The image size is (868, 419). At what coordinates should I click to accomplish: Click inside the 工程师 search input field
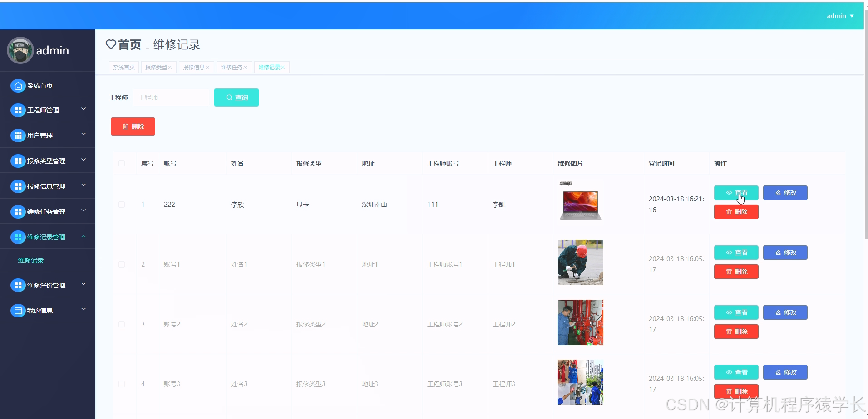click(x=172, y=97)
